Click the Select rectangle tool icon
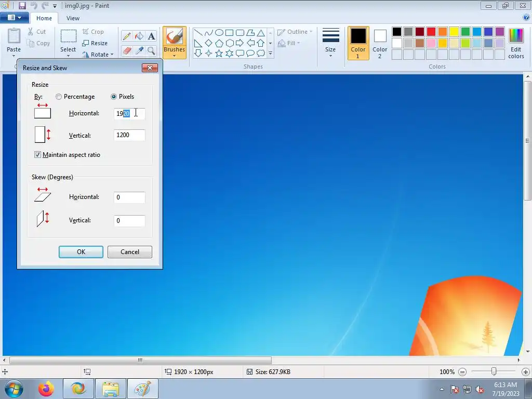The height and width of the screenshot is (399, 532). [68, 36]
